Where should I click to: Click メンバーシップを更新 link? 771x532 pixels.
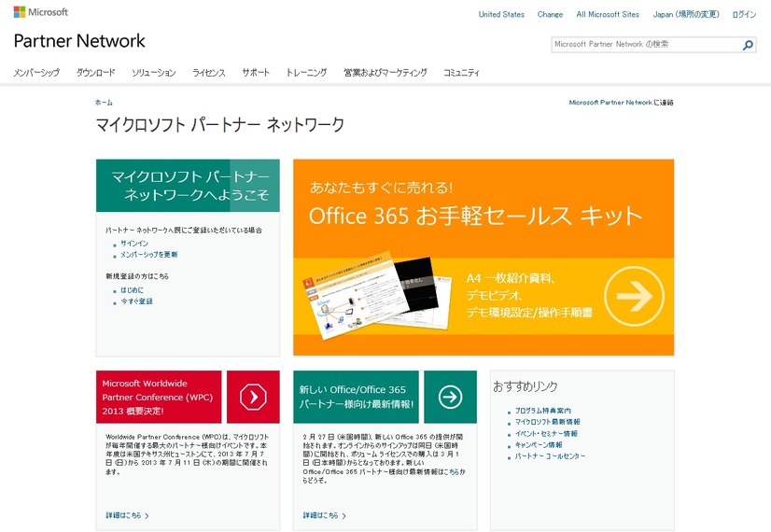[x=149, y=255]
